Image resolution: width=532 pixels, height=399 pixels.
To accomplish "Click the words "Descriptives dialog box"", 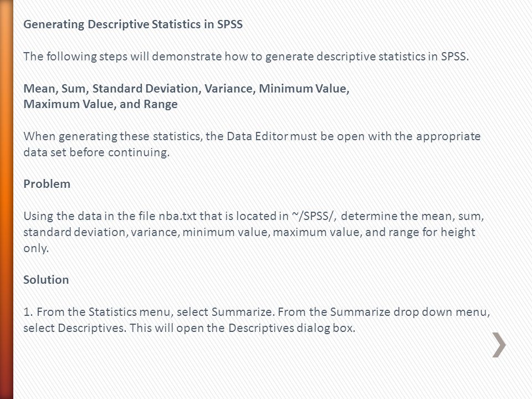I will (x=292, y=328).
